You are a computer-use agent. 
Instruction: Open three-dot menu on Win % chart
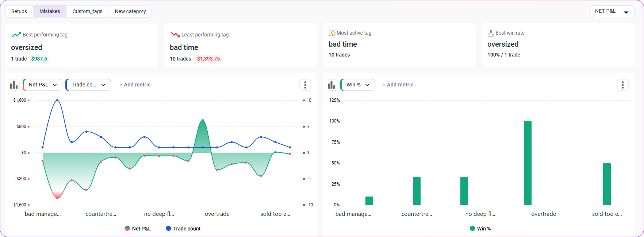point(622,85)
